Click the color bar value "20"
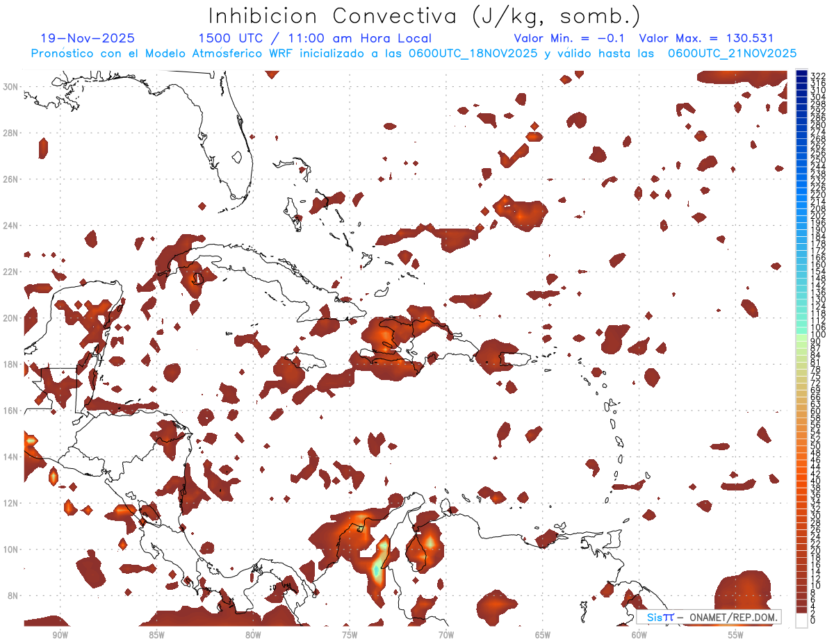Viewport: 834px width, 644px height. 816,550
